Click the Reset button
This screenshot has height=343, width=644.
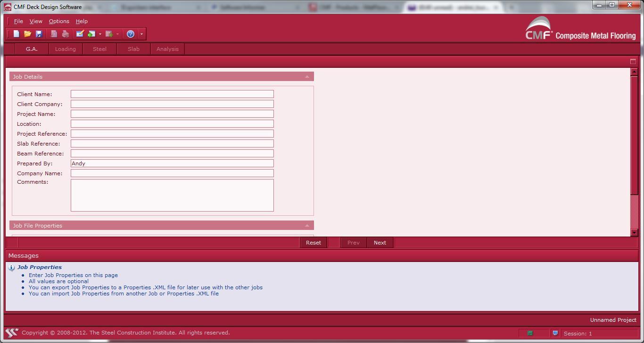(x=314, y=243)
